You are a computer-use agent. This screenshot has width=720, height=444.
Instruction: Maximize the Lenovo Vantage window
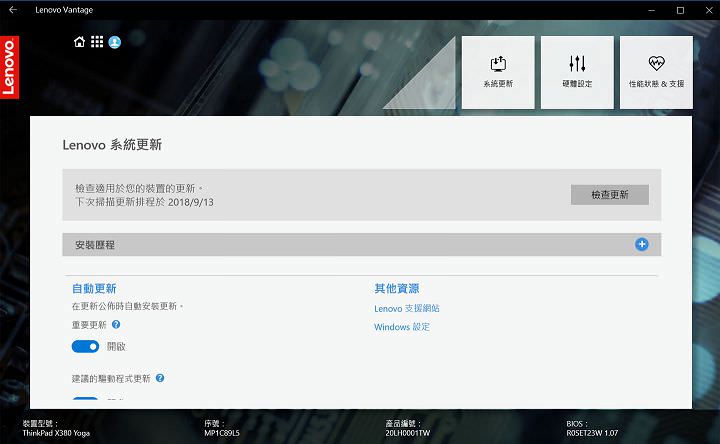coord(680,9)
